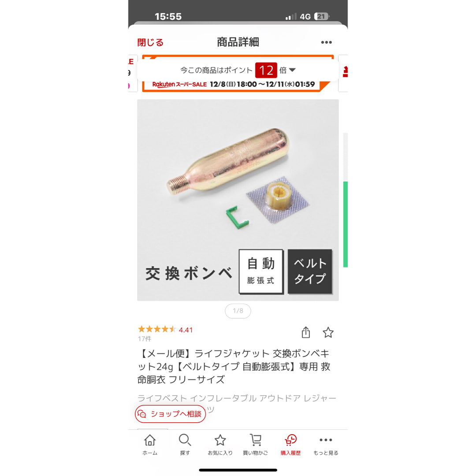Open the 買い物かご shopping cart

(x=255, y=445)
